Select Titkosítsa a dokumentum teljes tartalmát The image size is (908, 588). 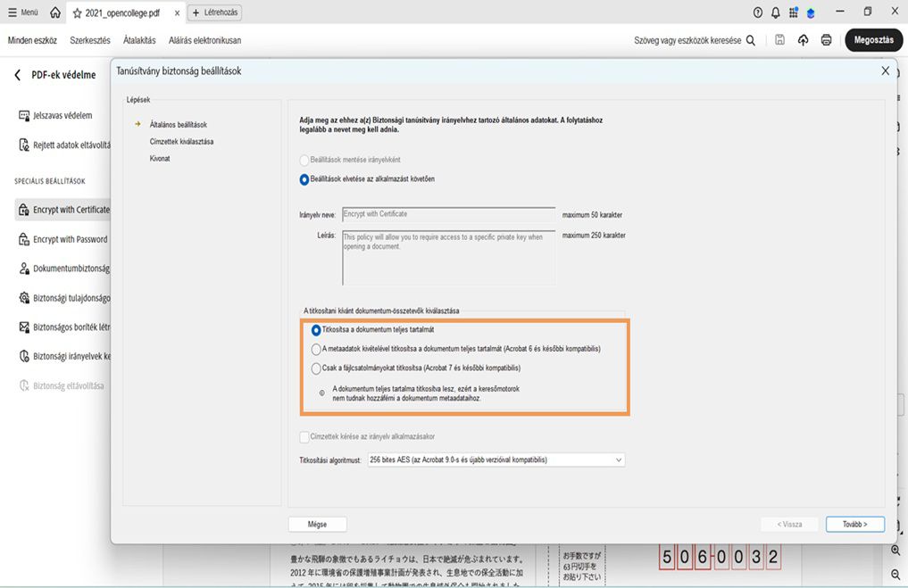point(315,330)
